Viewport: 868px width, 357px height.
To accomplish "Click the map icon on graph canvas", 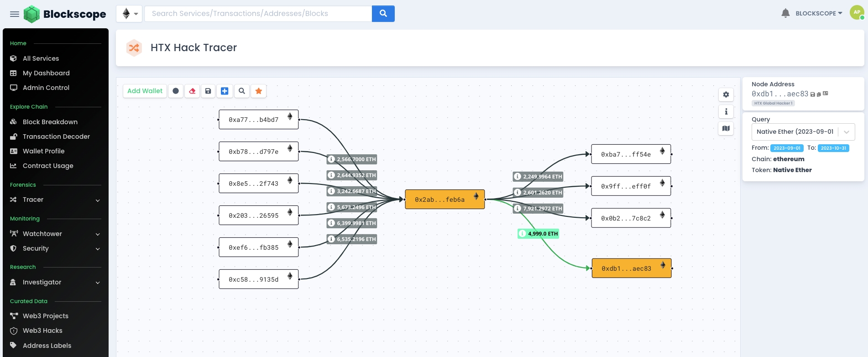I will [x=726, y=129].
